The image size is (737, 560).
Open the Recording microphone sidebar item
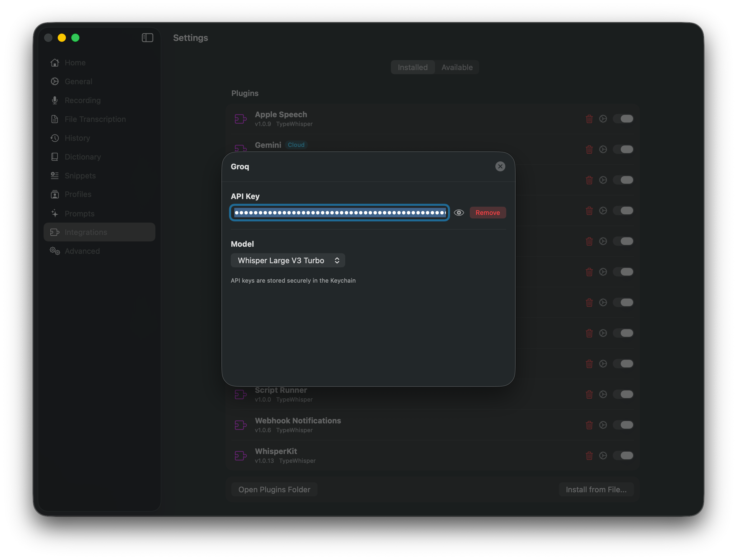click(82, 100)
